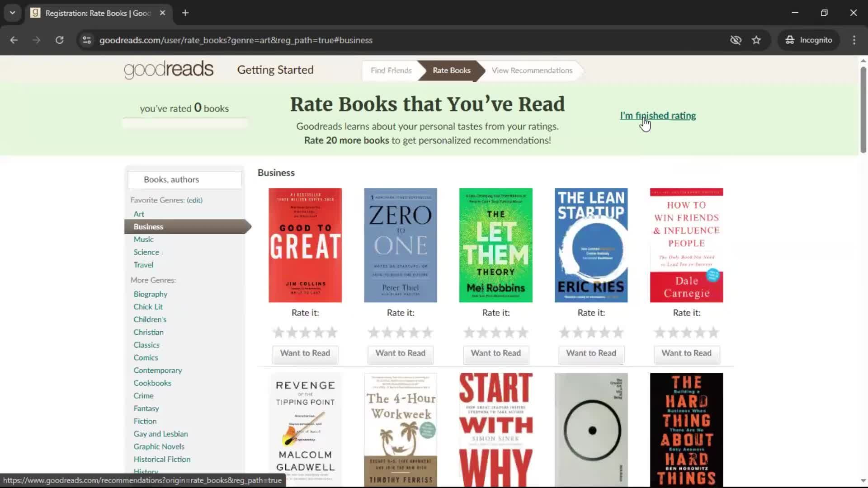Select the View Recommendations step
This screenshot has width=868, height=488.
pos(532,70)
